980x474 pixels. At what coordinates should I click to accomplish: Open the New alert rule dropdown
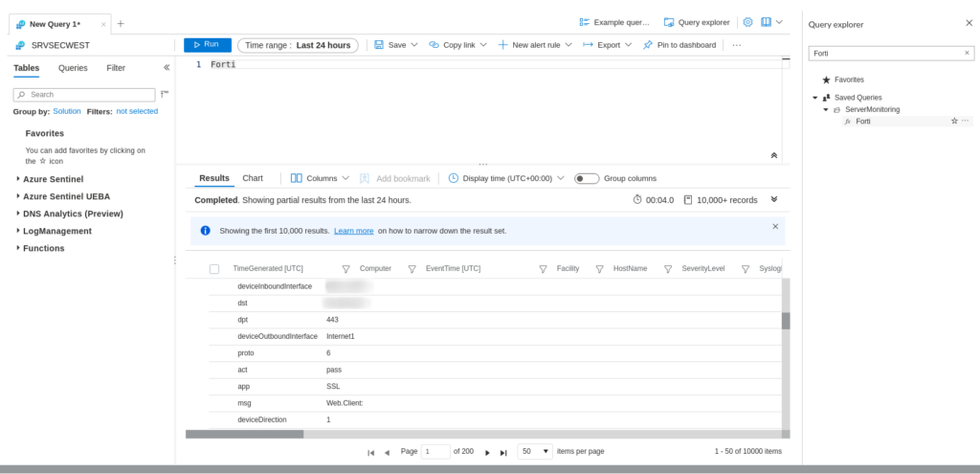pyautogui.click(x=534, y=45)
